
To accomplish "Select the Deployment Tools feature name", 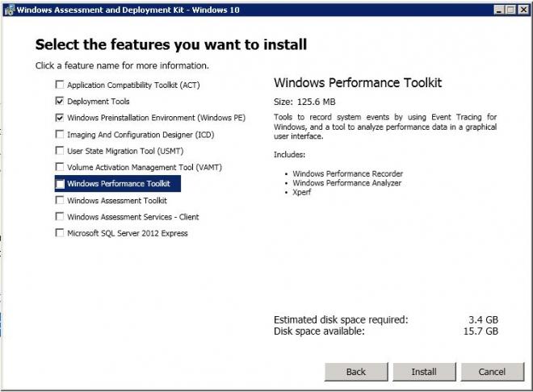I will click(99, 102).
